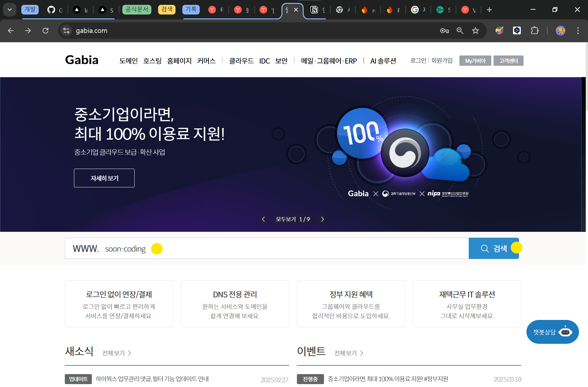Restore down the browser window
The width and height of the screenshot is (588, 387).
click(x=555, y=10)
